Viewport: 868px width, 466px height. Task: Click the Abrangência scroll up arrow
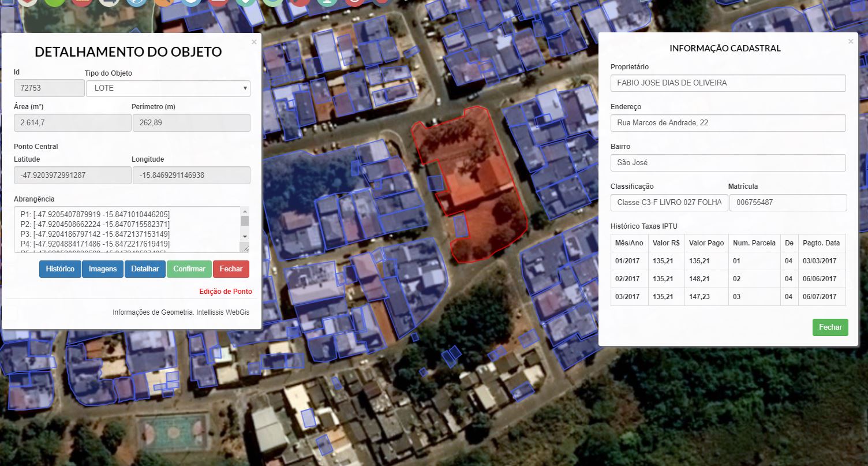(x=245, y=211)
